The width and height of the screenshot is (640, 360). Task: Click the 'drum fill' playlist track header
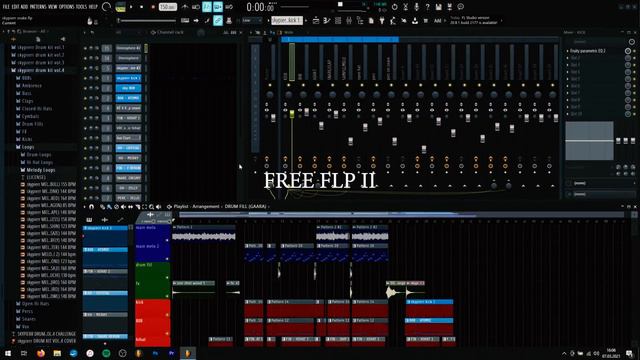(x=153, y=271)
